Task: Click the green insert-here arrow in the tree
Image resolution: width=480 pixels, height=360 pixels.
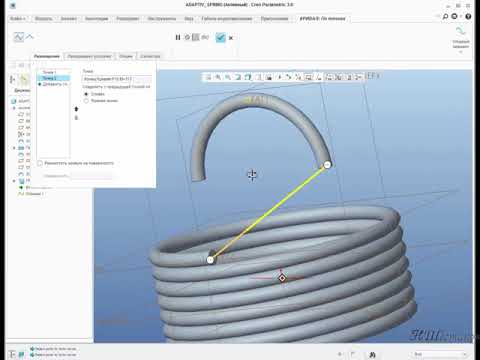Action: (x=21, y=187)
